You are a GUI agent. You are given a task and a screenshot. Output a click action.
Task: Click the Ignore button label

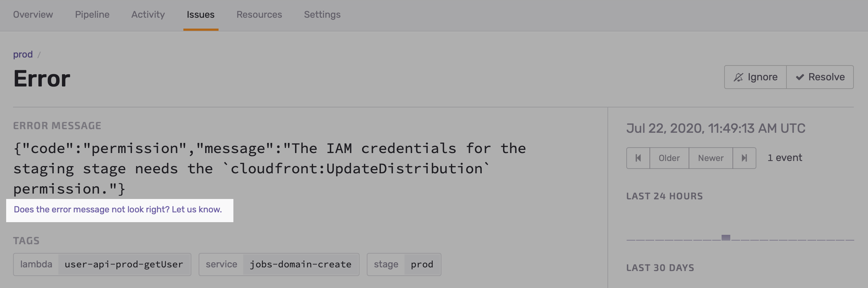click(763, 77)
